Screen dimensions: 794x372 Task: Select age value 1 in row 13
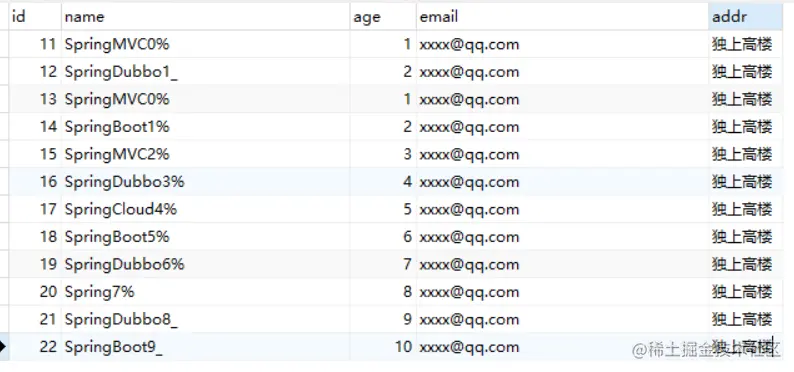[x=383, y=99]
